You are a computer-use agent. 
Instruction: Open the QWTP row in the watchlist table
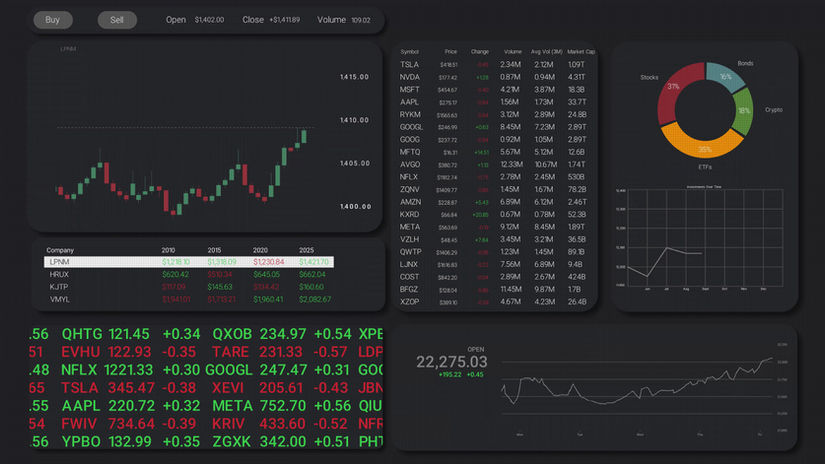(x=495, y=252)
